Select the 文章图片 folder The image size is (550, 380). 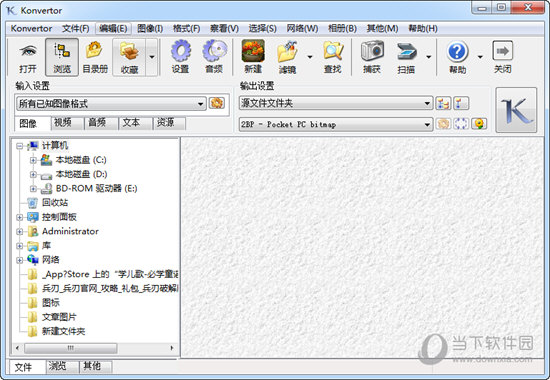click(59, 317)
